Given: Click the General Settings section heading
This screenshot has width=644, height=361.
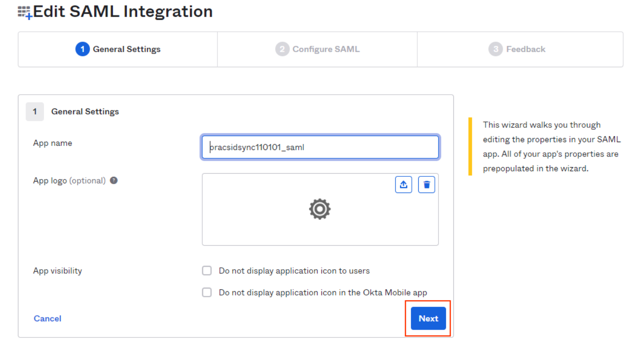Looking at the screenshot, I should click(x=85, y=112).
